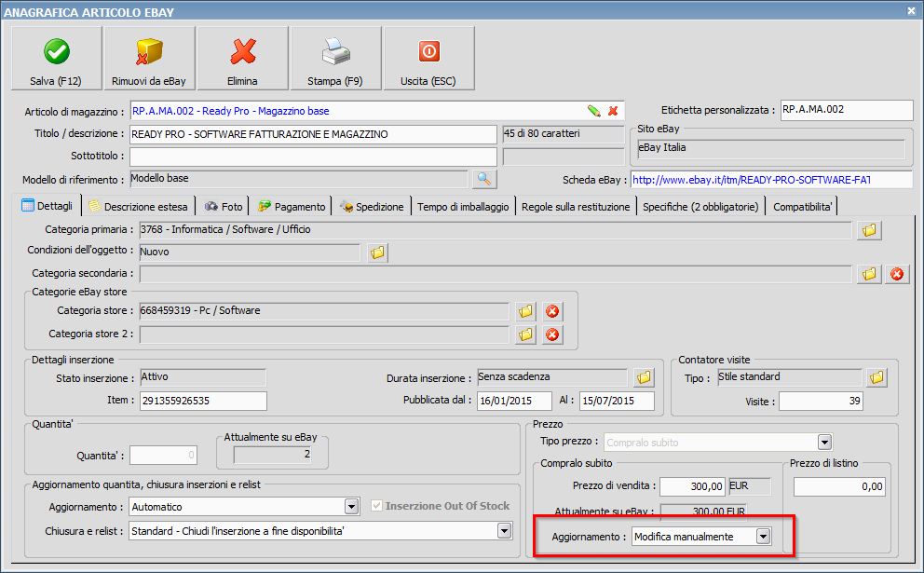924x573 pixels.
Task: Expand Chiusura e relist dropdown
Action: pyautogui.click(x=504, y=531)
